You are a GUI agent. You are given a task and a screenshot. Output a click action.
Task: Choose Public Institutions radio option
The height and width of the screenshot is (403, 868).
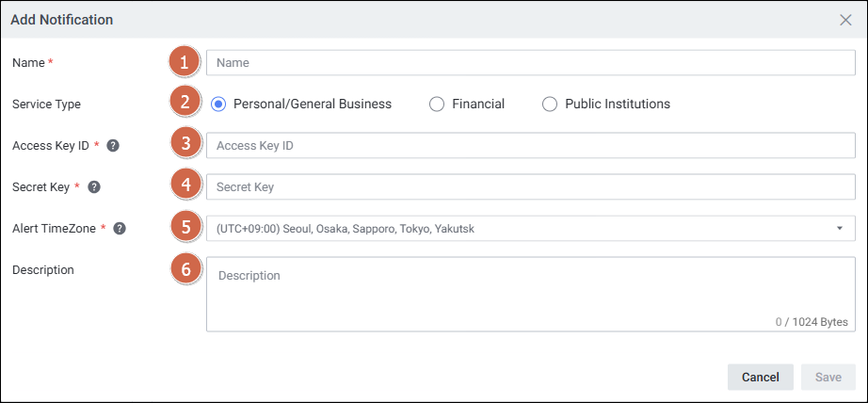(550, 105)
